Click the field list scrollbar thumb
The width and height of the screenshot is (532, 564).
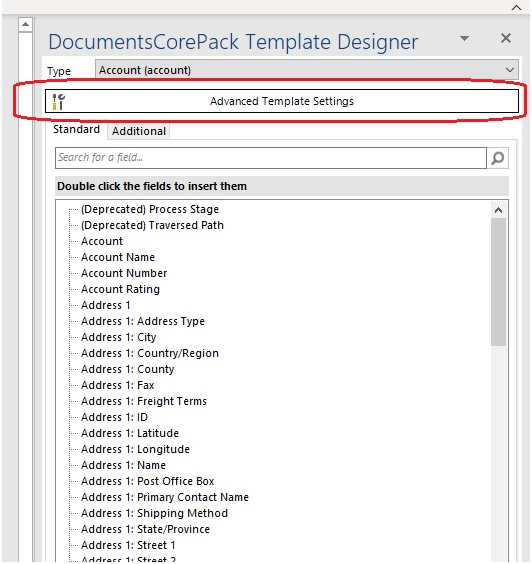[498, 282]
